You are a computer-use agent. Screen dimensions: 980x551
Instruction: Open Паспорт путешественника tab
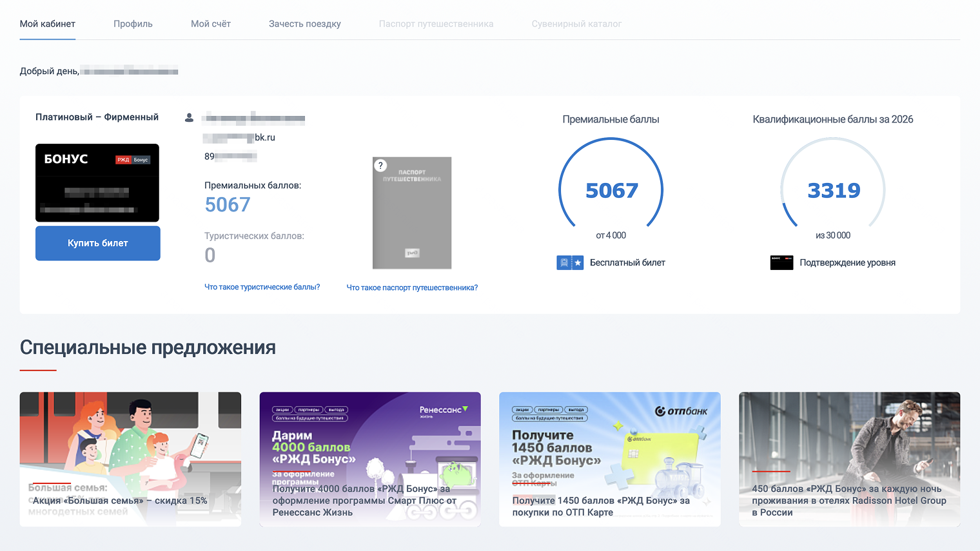(436, 24)
